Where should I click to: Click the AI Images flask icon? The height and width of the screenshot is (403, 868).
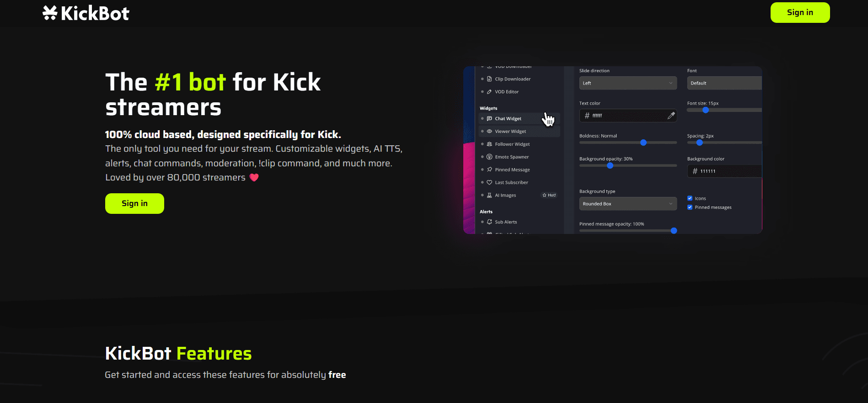[489, 195]
